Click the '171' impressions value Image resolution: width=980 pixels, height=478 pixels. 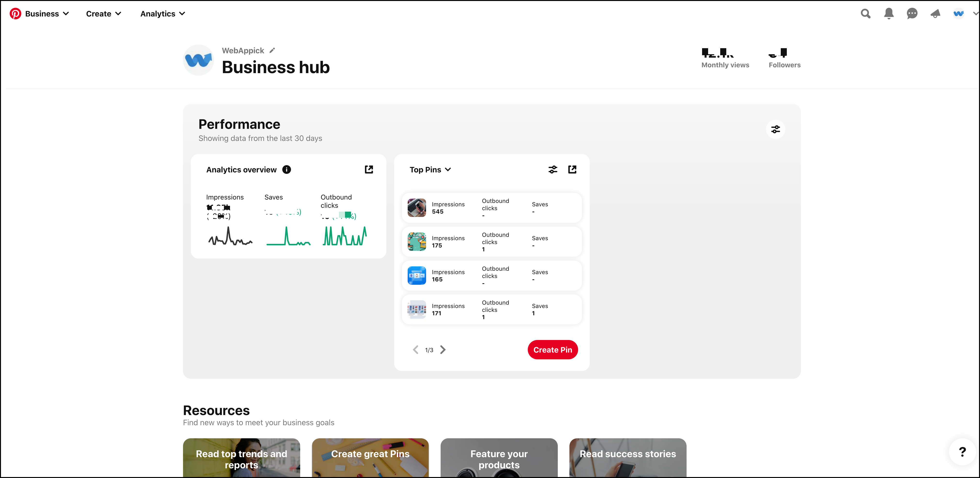[436, 313]
